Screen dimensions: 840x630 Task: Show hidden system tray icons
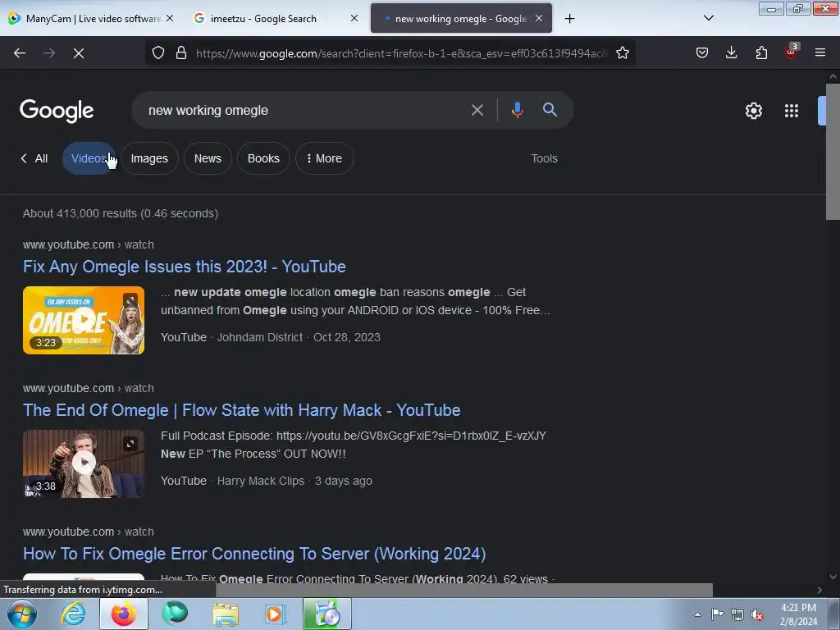697,615
